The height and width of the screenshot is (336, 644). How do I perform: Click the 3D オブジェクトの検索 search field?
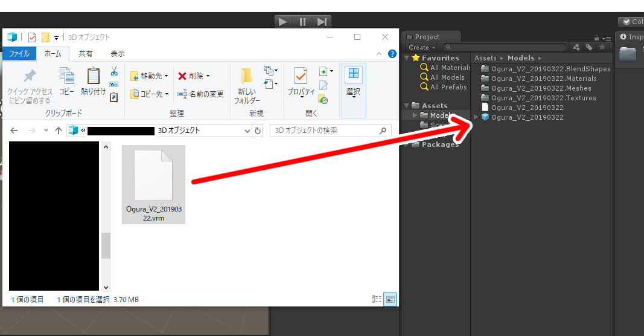pyautogui.click(x=331, y=131)
